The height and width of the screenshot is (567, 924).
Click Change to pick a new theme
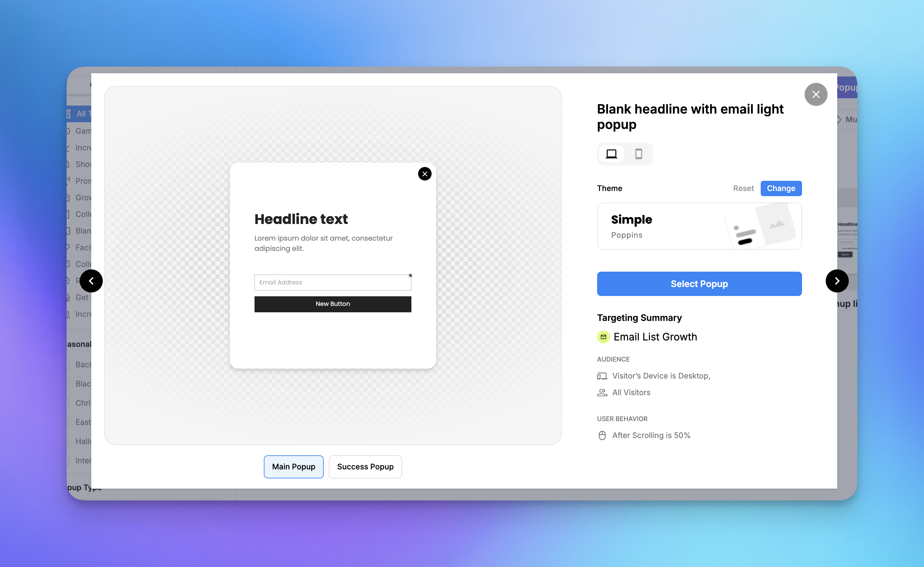781,188
